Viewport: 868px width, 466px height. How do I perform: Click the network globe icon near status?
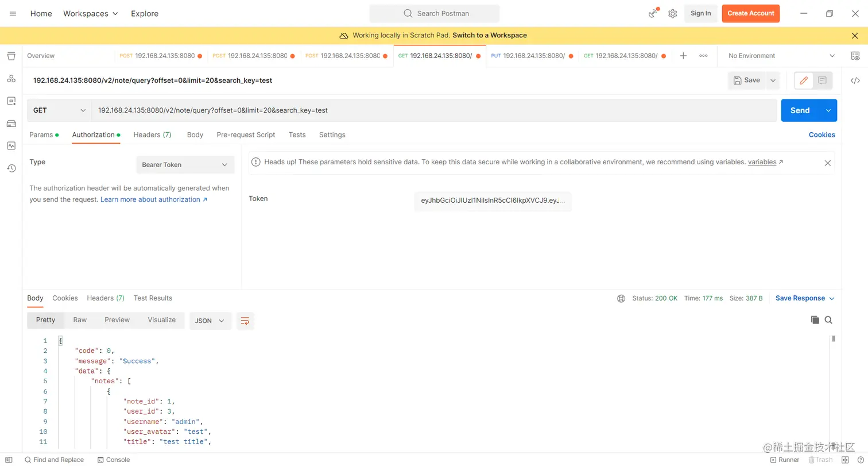(621, 298)
